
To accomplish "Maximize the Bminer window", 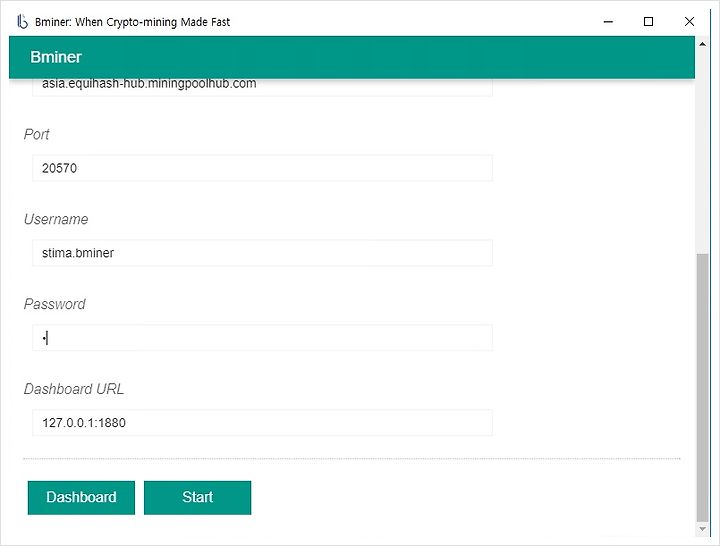I will pyautogui.click(x=648, y=22).
